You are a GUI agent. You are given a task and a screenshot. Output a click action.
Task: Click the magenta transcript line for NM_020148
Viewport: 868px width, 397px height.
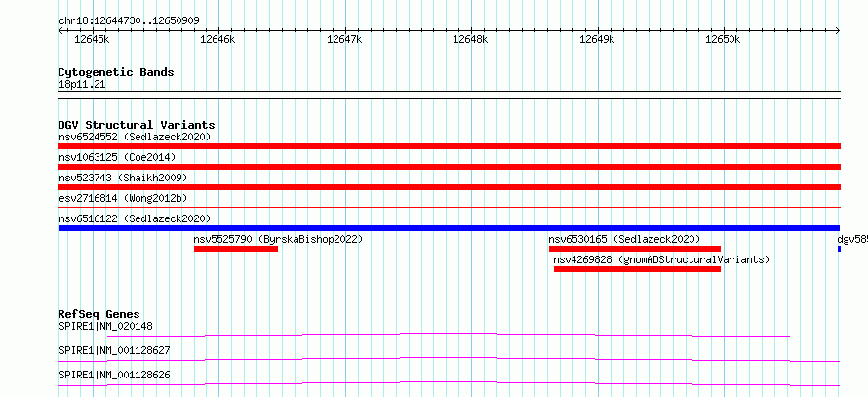(449, 335)
